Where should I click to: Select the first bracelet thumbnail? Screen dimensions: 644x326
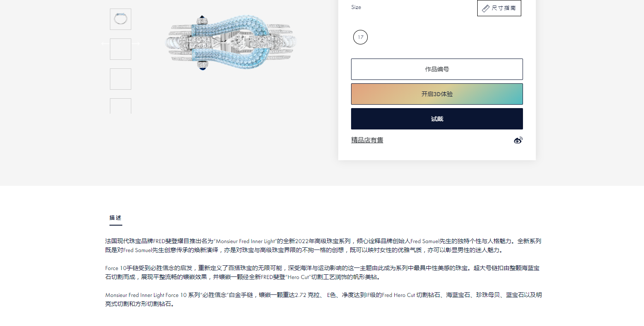(x=121, y=19)
